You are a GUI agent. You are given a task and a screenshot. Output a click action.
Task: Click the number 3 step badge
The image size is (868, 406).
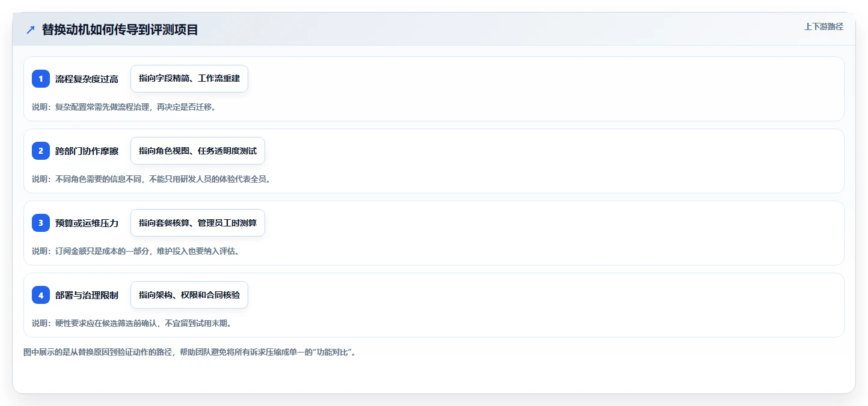pos(41,223)
